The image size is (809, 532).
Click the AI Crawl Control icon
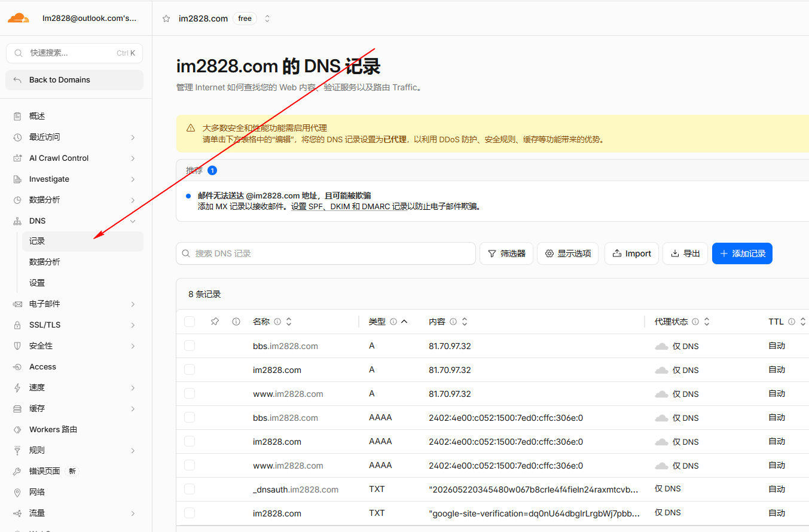click(x=17, y=158)
